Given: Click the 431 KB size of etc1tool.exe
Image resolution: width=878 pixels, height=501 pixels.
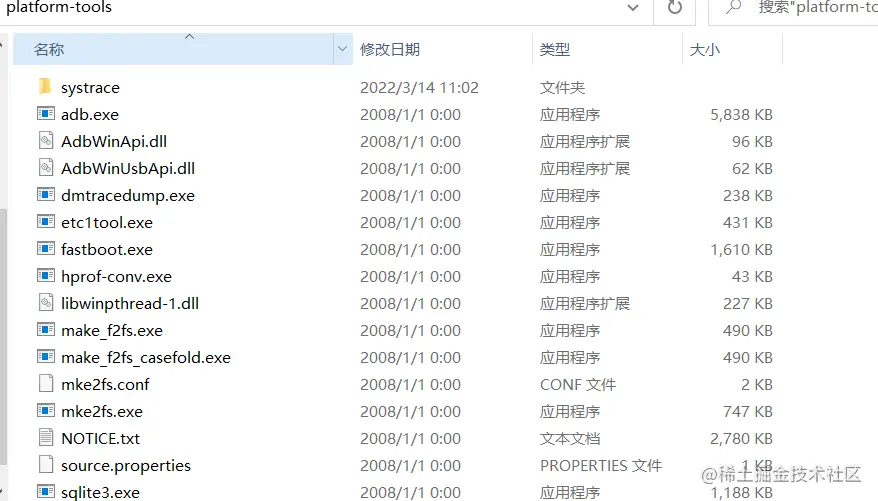Looking at the screenshot, I should [x=748, y=222].
